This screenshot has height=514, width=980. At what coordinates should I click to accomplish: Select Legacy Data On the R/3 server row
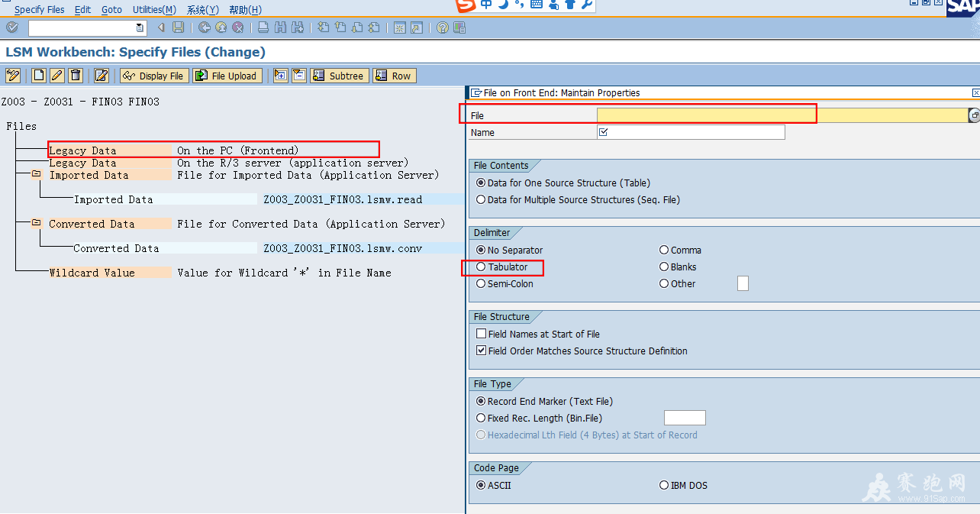click(228, 163)
